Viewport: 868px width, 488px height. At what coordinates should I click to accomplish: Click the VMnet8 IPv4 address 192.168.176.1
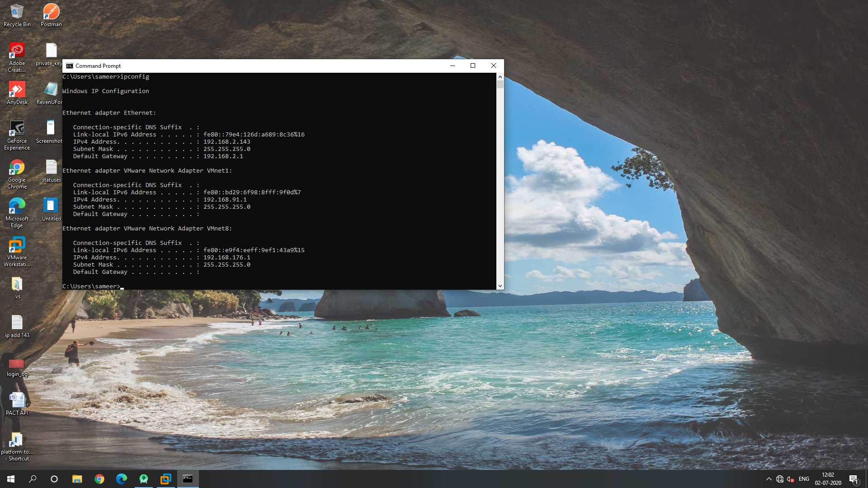[226, 258]
